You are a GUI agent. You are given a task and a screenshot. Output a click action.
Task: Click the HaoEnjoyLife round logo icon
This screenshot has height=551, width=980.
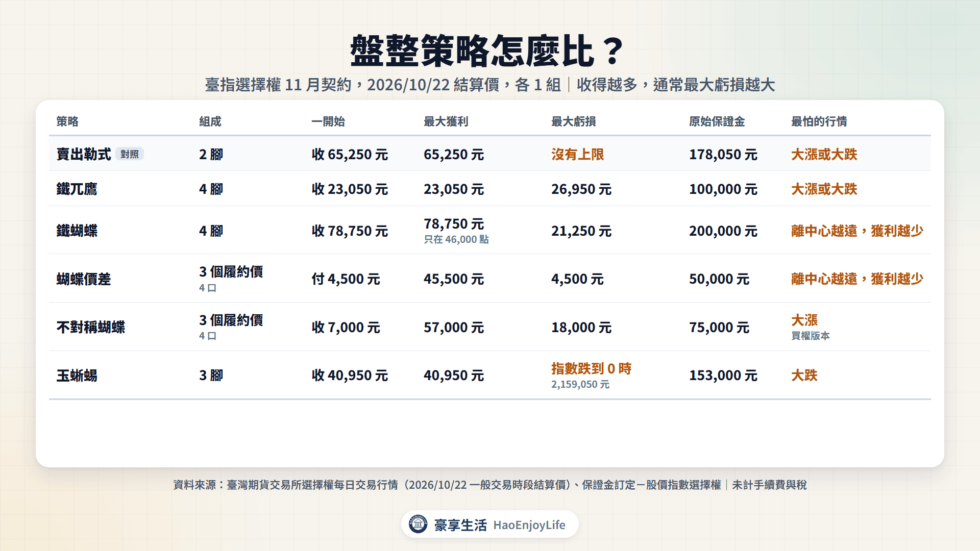(418, 524)
